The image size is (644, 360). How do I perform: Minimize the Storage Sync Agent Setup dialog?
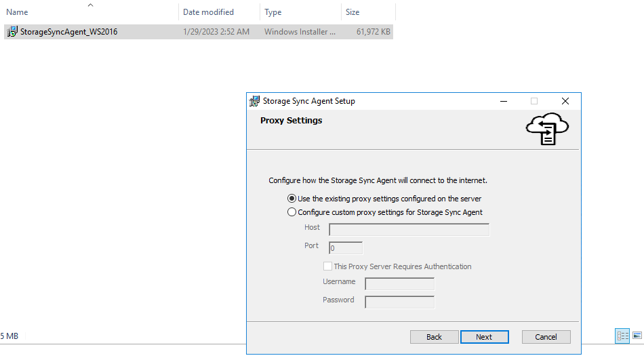coord(504,101)
